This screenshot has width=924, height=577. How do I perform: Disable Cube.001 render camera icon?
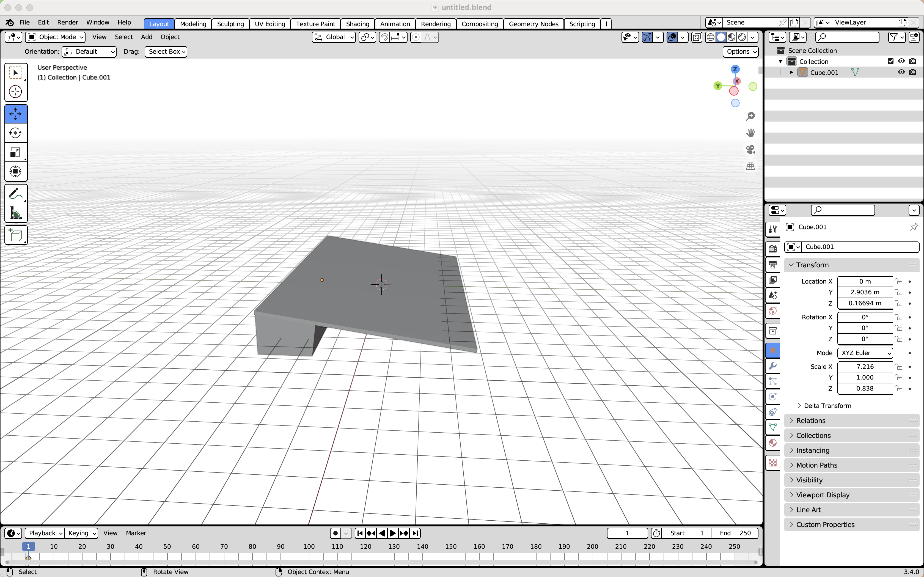coord(912,72)
